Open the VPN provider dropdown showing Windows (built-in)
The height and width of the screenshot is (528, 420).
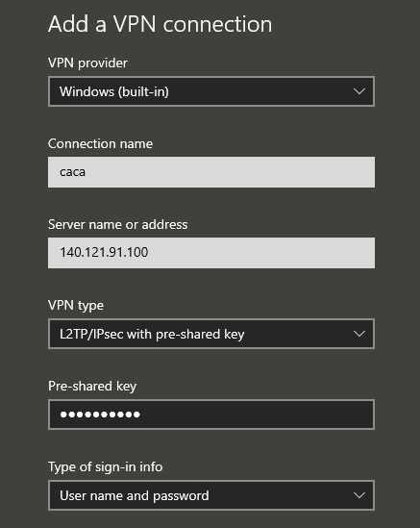pyautogui.click(x=211, y=91)
